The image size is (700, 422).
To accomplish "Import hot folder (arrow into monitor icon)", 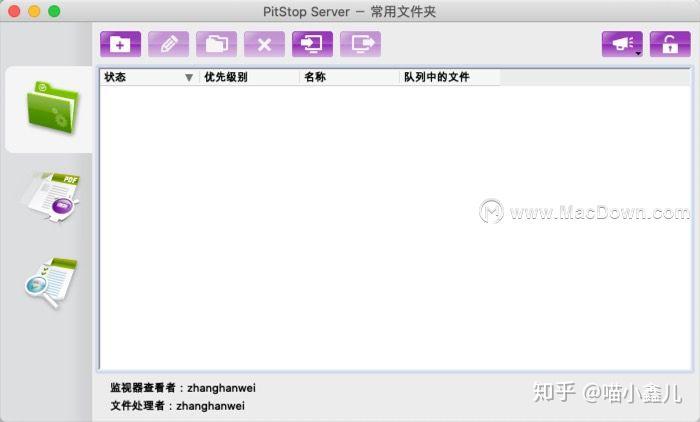I will [312, 44].
